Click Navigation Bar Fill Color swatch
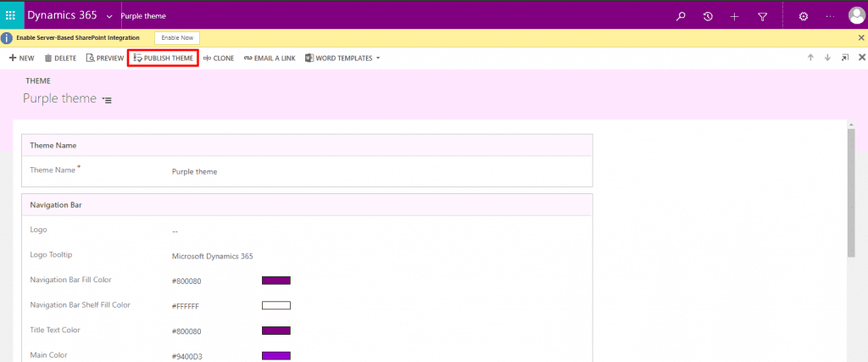Viewport: 868px width, 362px height. tap(276, 281)
